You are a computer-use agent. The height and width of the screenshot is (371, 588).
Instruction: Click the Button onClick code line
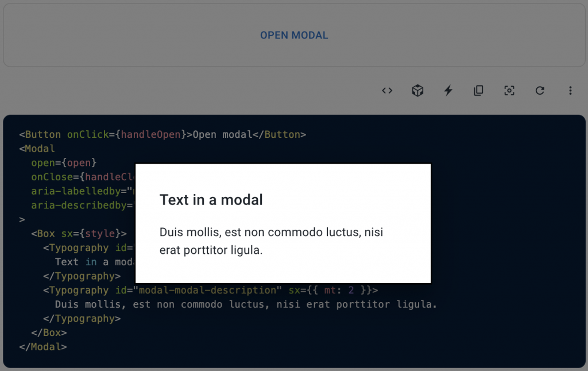tap(163, 134)
